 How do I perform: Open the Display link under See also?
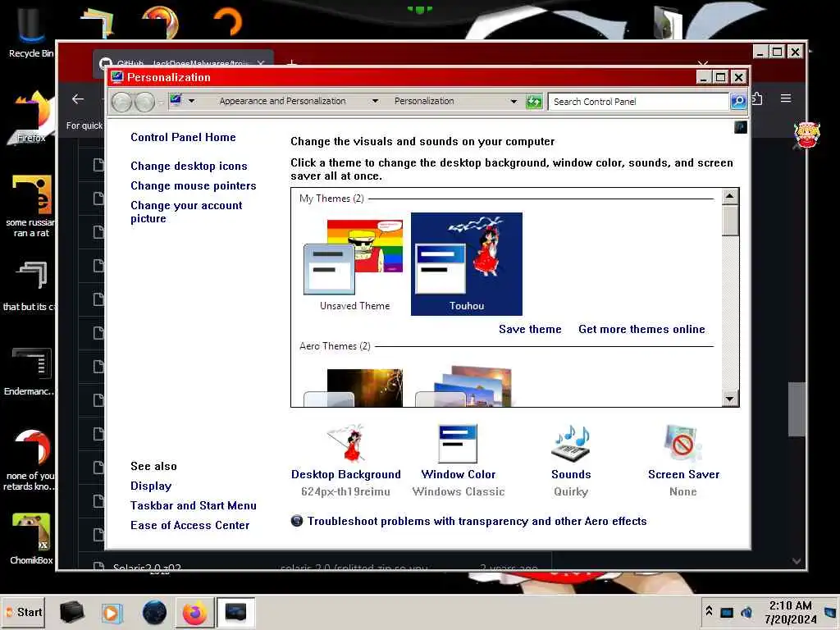click(151, 486)
